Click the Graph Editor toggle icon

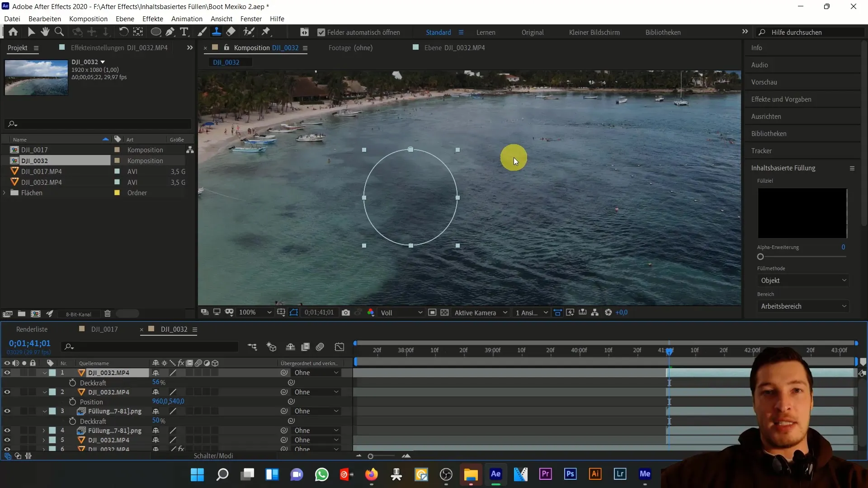click(339, 347)
